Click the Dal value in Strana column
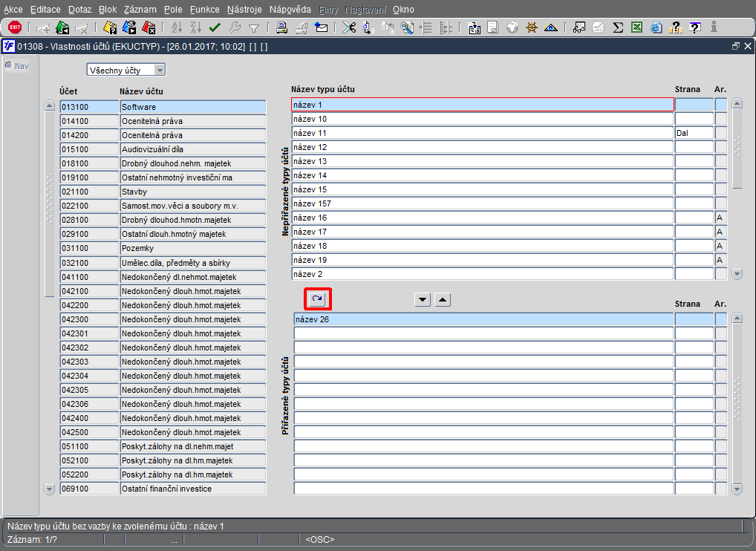Viewport: 756px width, 551px height. point(694,133)
